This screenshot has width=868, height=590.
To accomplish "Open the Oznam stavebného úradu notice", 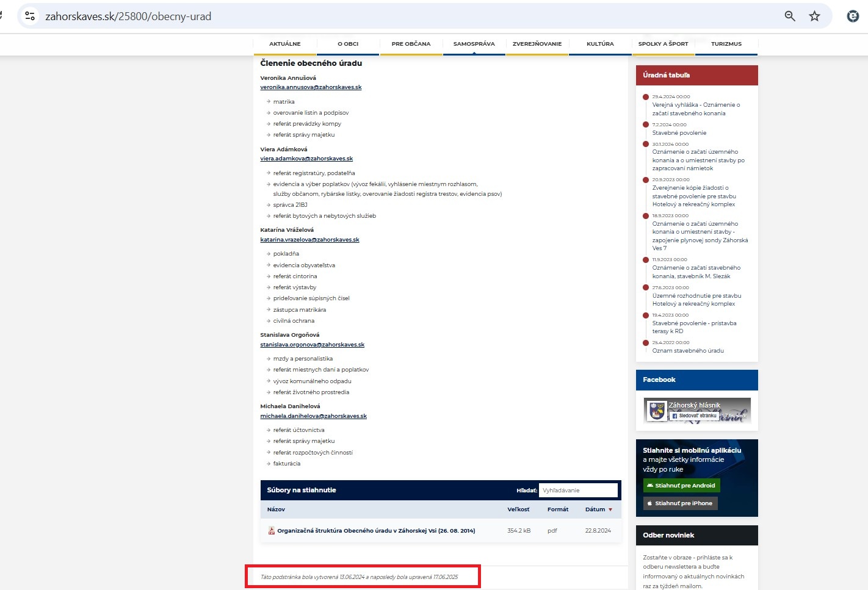I will (x=688, y=351).
